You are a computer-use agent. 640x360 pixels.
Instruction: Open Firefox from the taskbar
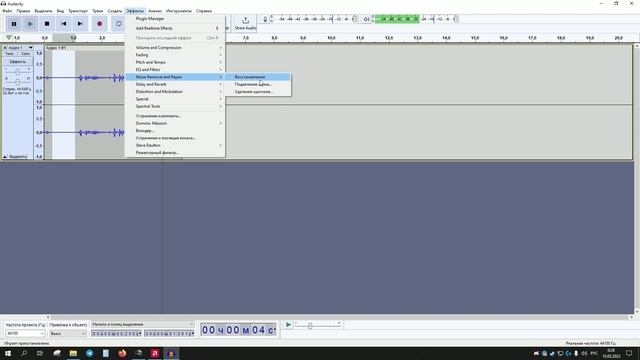122,353
